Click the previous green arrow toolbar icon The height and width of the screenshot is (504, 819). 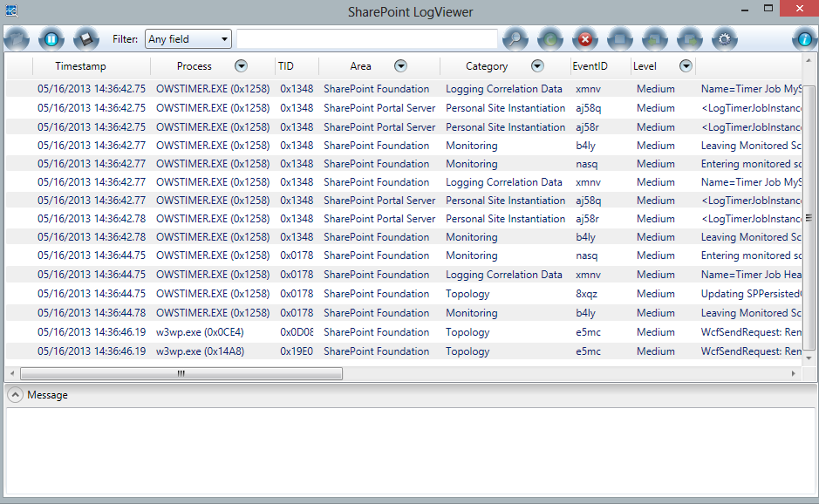coord(654,39)
